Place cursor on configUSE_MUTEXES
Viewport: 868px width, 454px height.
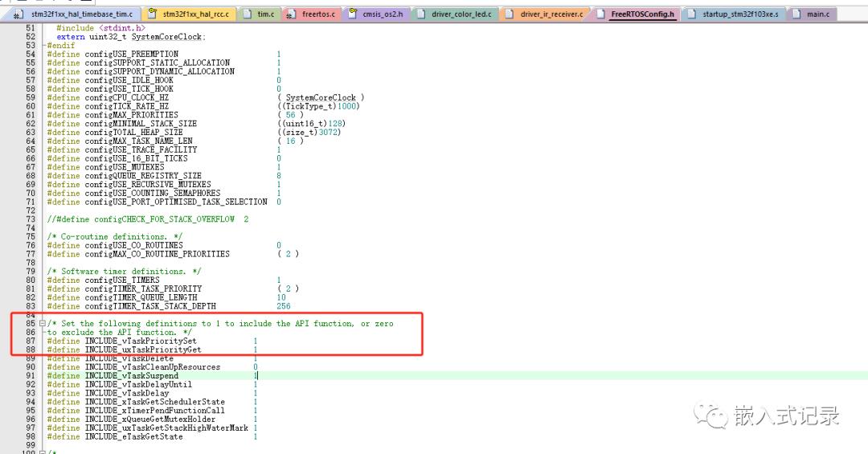click(x=125, y=167)
